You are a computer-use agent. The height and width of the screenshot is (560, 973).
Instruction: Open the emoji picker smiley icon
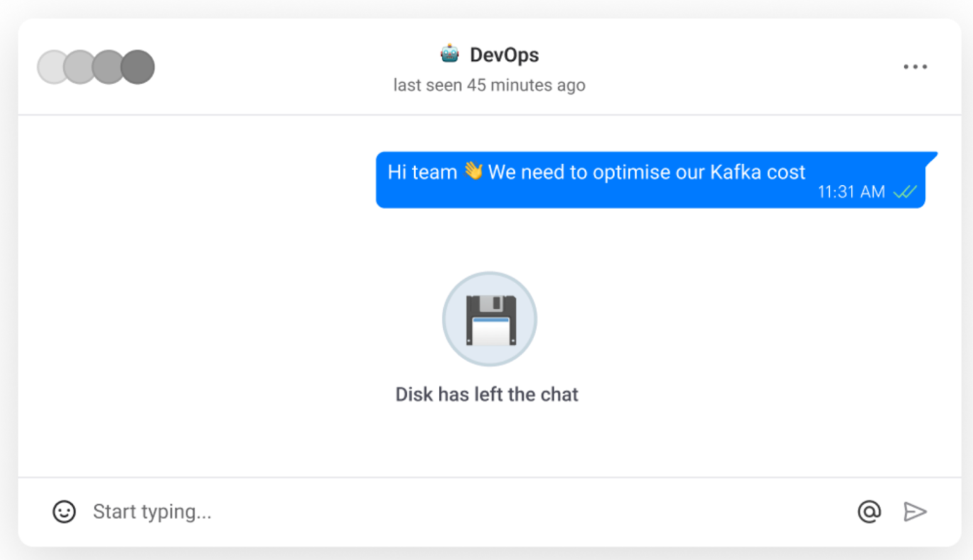[x=64, y=512]
